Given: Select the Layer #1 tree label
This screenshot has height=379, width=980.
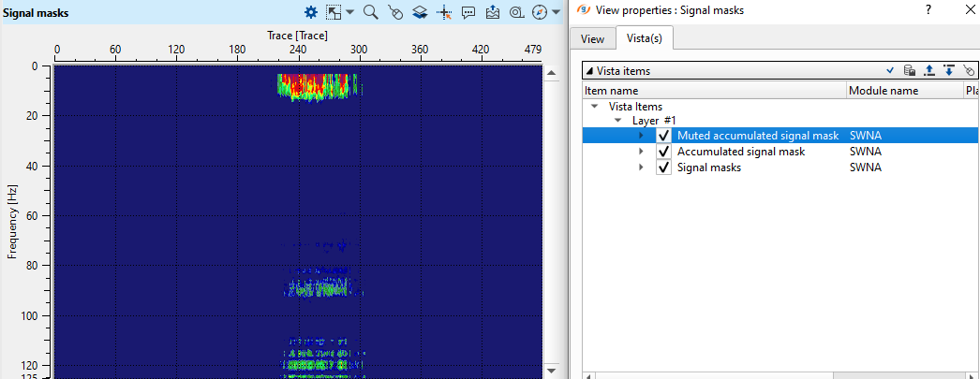Looking at the screenshot, I should point(654,120).
